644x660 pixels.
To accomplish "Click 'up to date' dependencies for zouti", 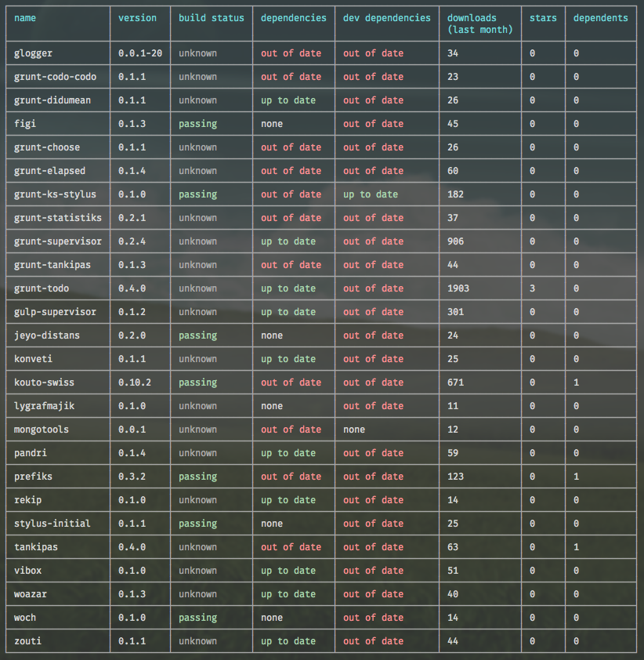I will pos(288,641).
